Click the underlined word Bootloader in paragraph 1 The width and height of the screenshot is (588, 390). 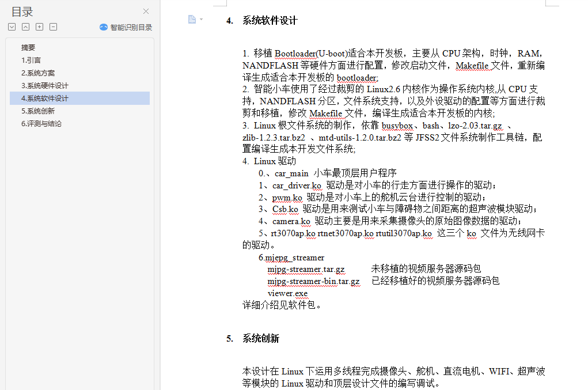295,54
